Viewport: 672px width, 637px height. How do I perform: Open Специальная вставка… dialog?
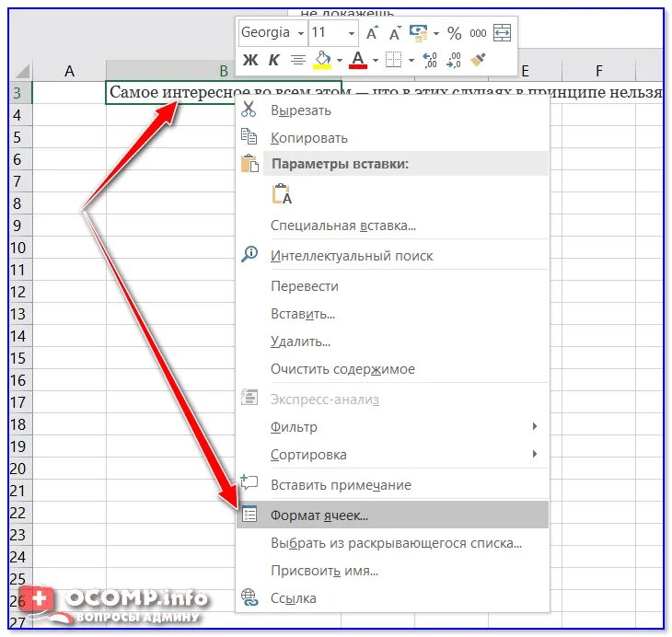click(392, 226)
